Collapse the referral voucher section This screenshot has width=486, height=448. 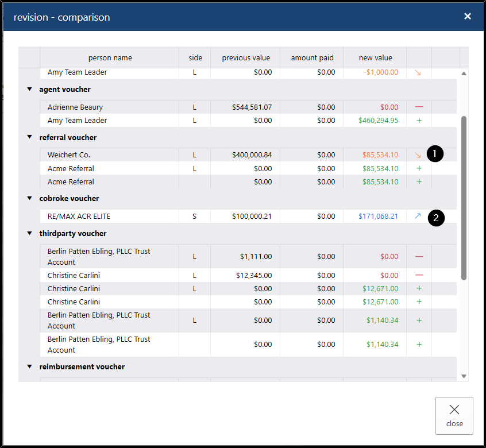29,138
